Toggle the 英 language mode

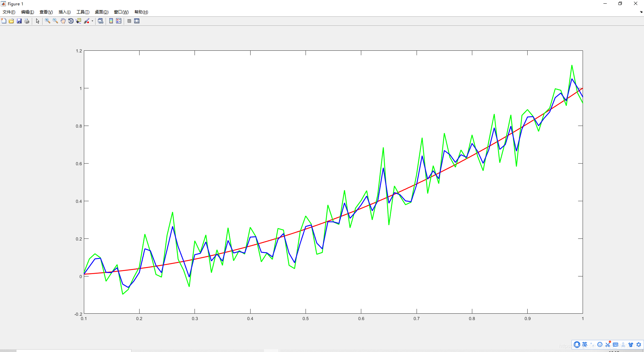(x=585, y=345)
